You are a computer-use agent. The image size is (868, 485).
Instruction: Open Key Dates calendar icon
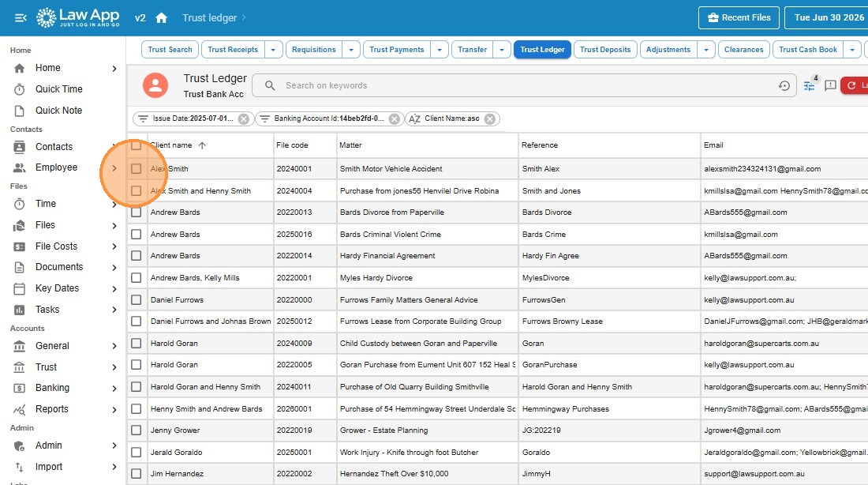(x=20, y=289)
